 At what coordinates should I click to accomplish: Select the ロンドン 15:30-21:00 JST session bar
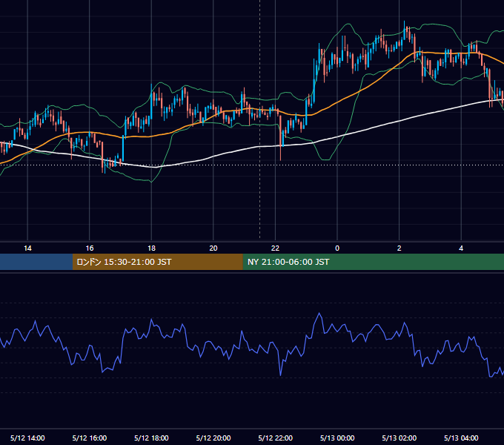[x=157, y=262]
